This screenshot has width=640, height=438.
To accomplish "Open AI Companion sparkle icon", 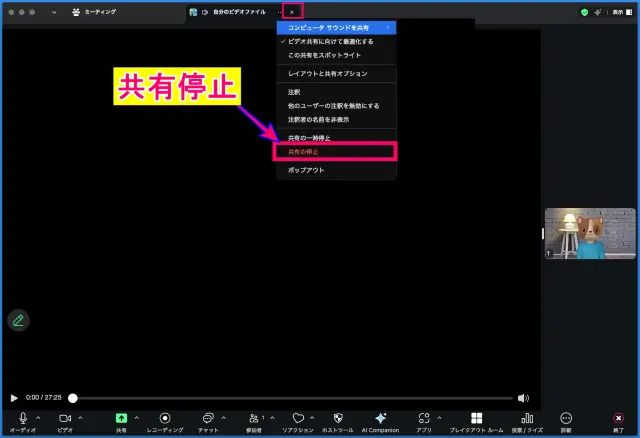I will tap(380, 417).
